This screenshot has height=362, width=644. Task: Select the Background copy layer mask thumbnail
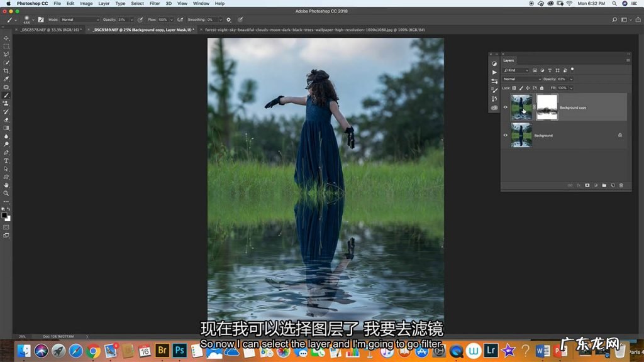pos(547,107)
